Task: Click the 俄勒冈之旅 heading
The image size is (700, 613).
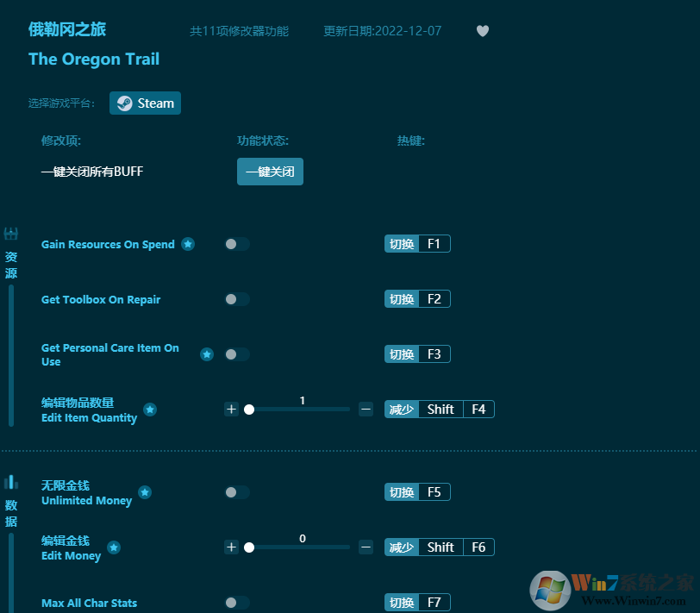Action: click(67, 29)
